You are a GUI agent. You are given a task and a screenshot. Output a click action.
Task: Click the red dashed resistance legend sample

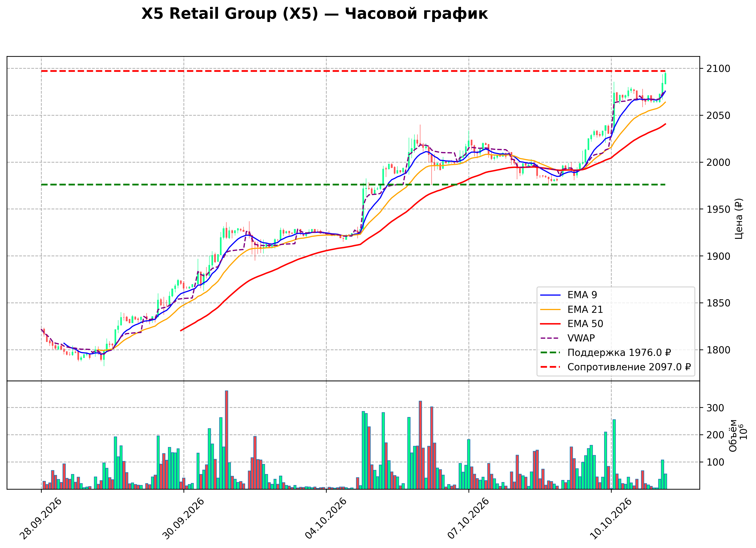click(x=550, y=367)
